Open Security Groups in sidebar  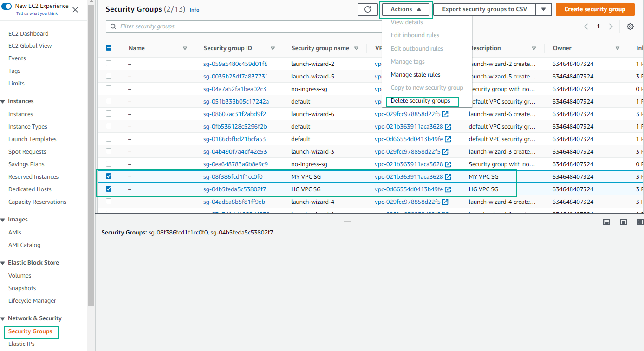pos(30,331)
